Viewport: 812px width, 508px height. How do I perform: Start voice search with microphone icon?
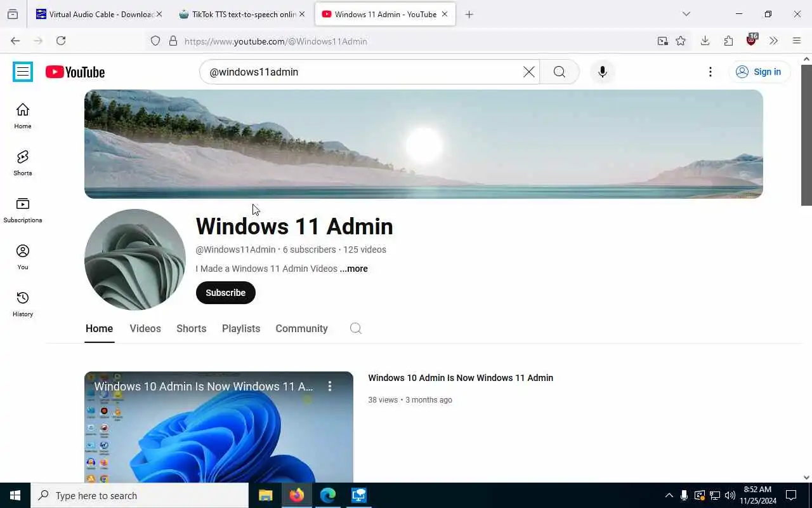[x=603, y=72]
